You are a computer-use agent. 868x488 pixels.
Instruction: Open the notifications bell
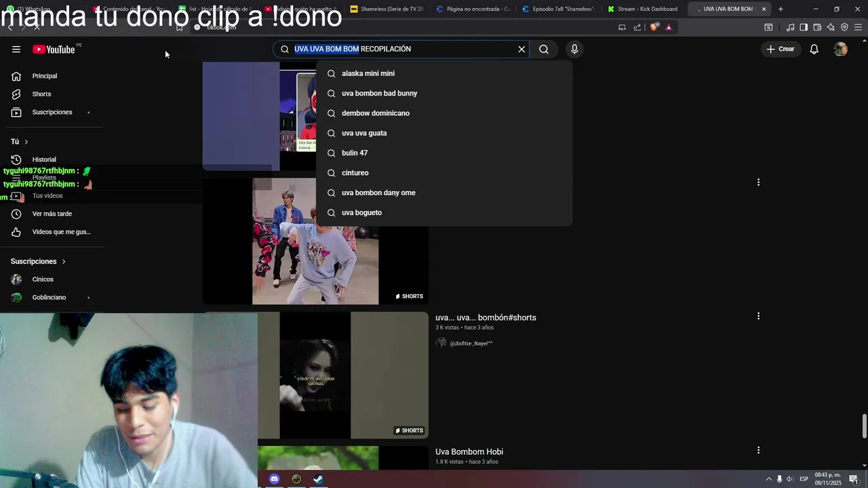click(814, 49)
